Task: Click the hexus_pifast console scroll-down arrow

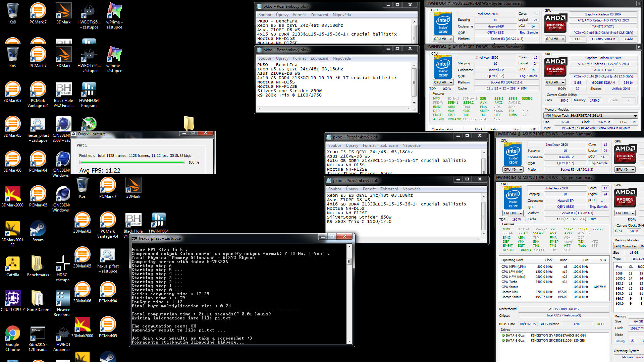Action: (350, 342)
